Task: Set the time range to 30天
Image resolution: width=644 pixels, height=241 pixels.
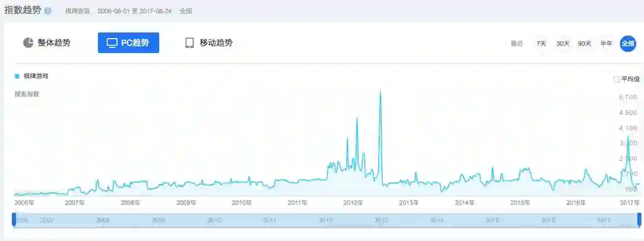Action: tap(563, 44)
